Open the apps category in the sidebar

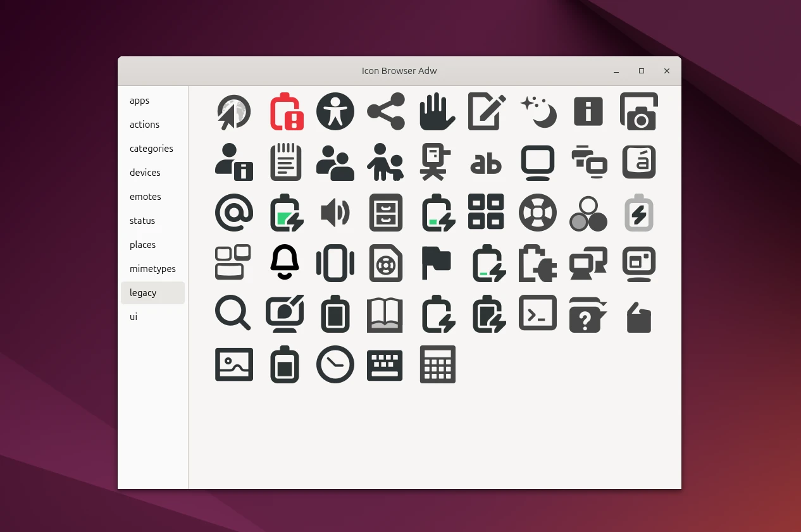point(139,100)
